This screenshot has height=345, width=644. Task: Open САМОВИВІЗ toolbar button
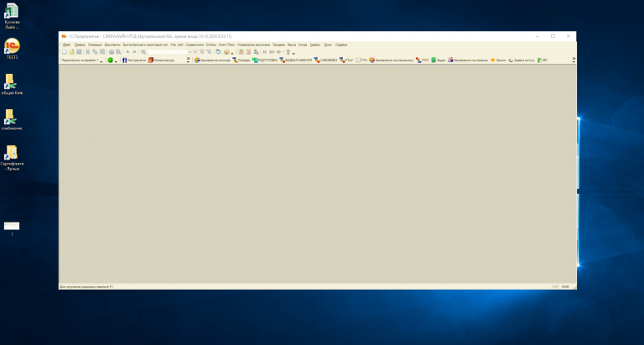tap(325, 60)
